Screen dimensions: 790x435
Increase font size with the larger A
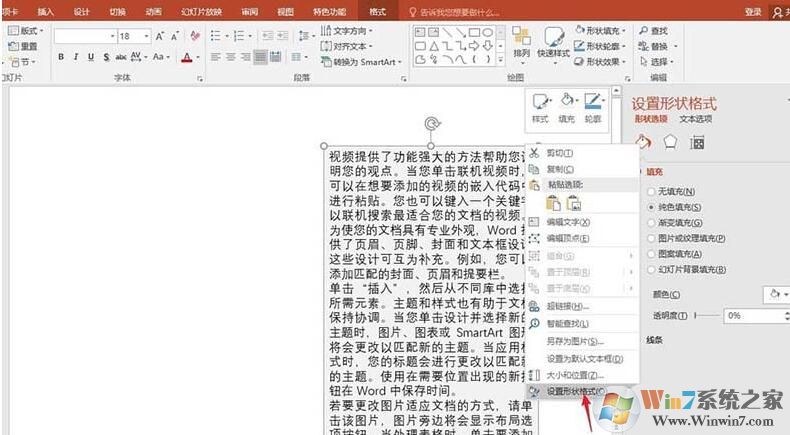click(159, 36)
